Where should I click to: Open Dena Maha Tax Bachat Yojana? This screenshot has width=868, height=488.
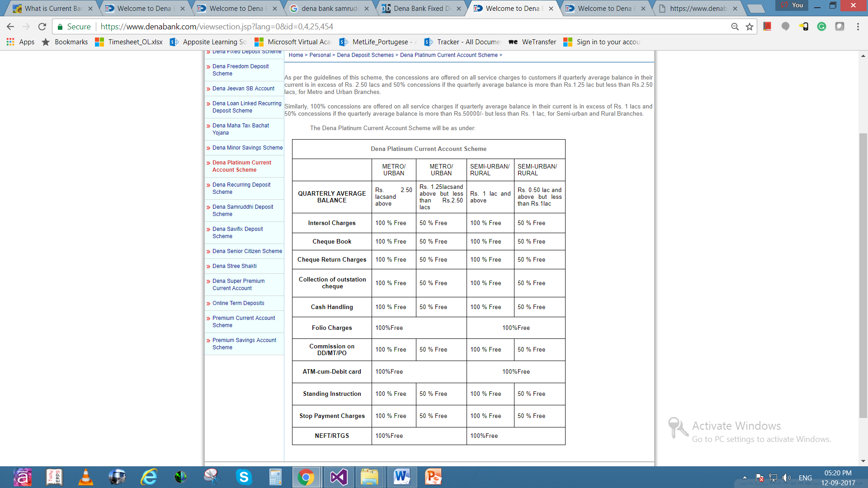point(241,129)
